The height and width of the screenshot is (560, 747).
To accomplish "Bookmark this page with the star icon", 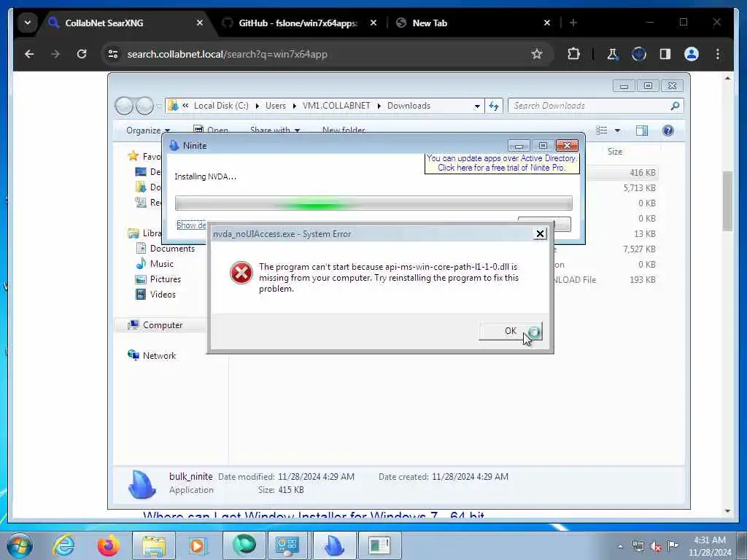I will tap(537, 54).
